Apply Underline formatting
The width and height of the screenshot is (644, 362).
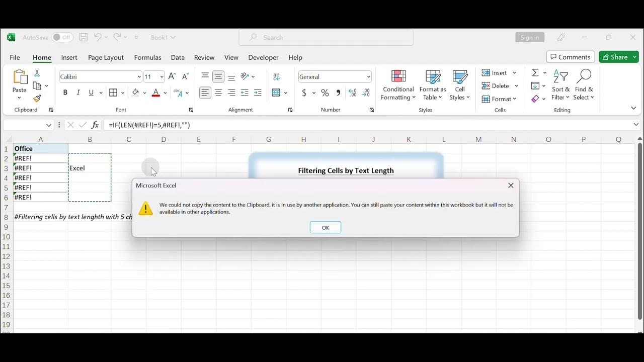click(x=91, y=93)
